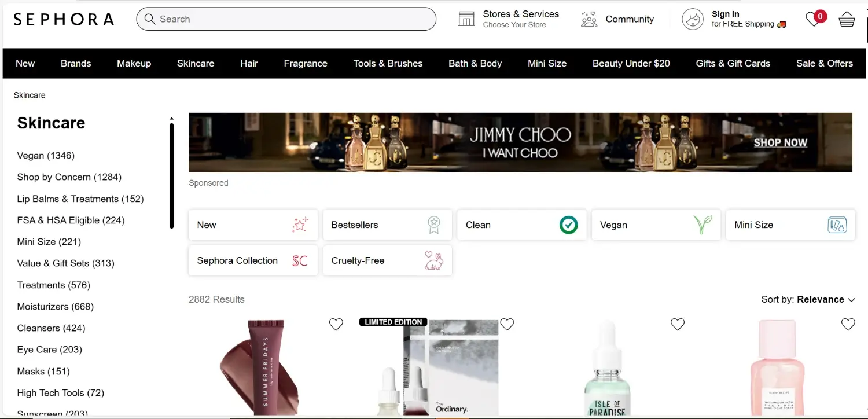
Task: Click the award ribbon icon on Bestsellers
Action: (x=434, y=225)
